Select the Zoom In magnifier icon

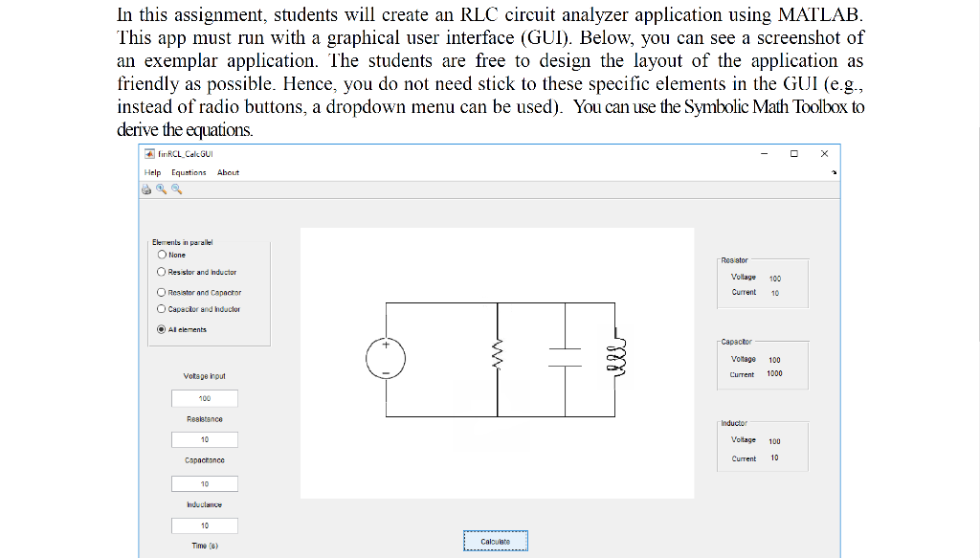161,189
